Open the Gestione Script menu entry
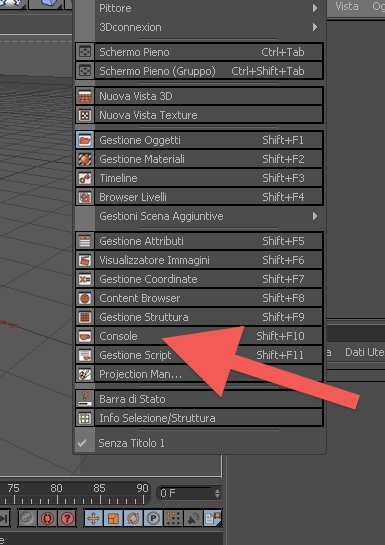385x545 pixels. pyautogui.click(x=199, y=355)
